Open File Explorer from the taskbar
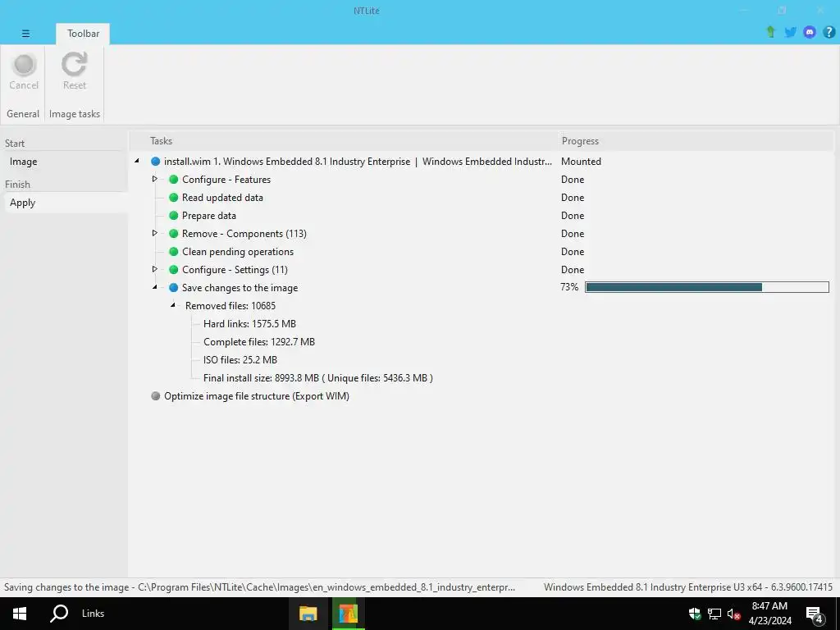The height and width of the screenshot is (630, 840). (x=308, y=614)
